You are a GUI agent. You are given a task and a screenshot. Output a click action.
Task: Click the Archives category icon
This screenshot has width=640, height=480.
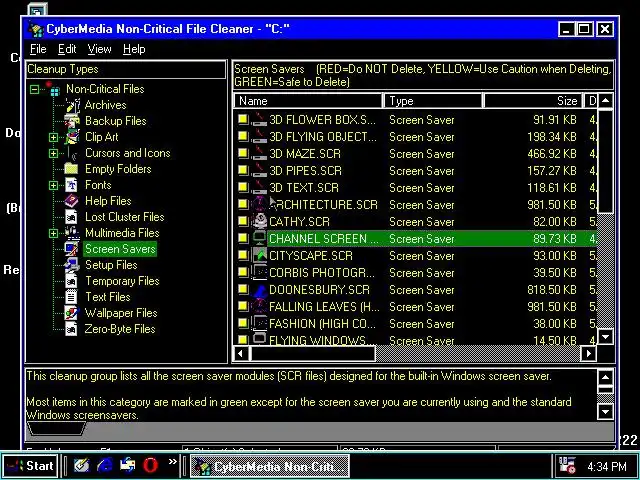point(72,105)
